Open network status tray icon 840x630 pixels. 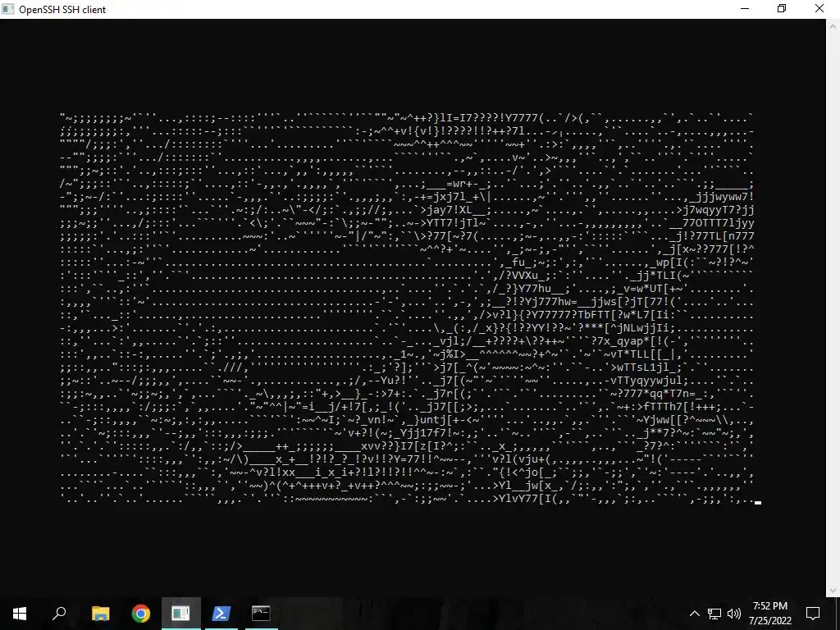[714, 614]
